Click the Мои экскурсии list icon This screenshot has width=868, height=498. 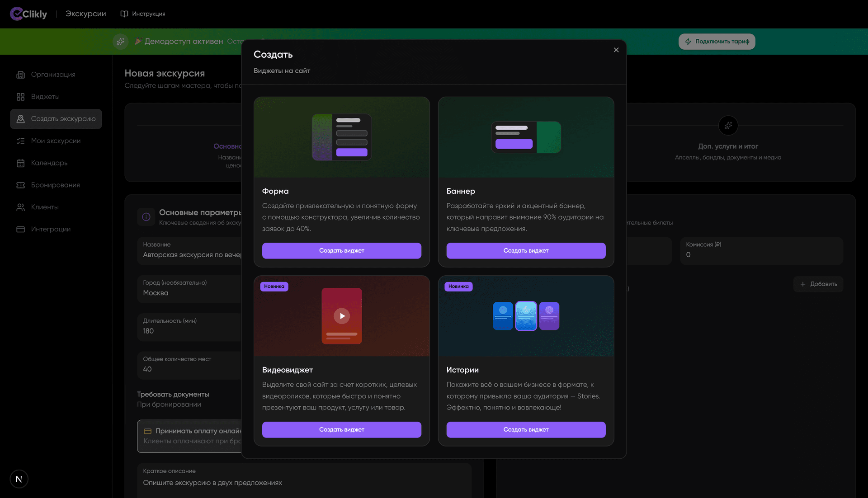[20, 141]
